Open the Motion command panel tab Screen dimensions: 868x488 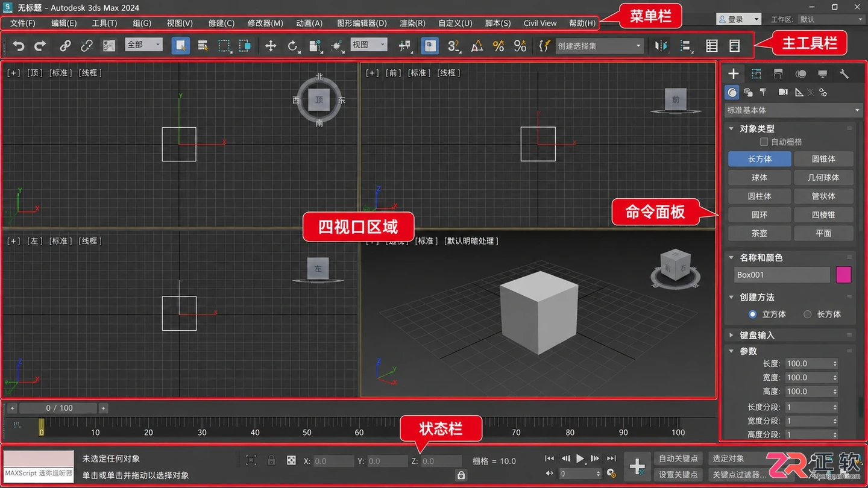800,74
